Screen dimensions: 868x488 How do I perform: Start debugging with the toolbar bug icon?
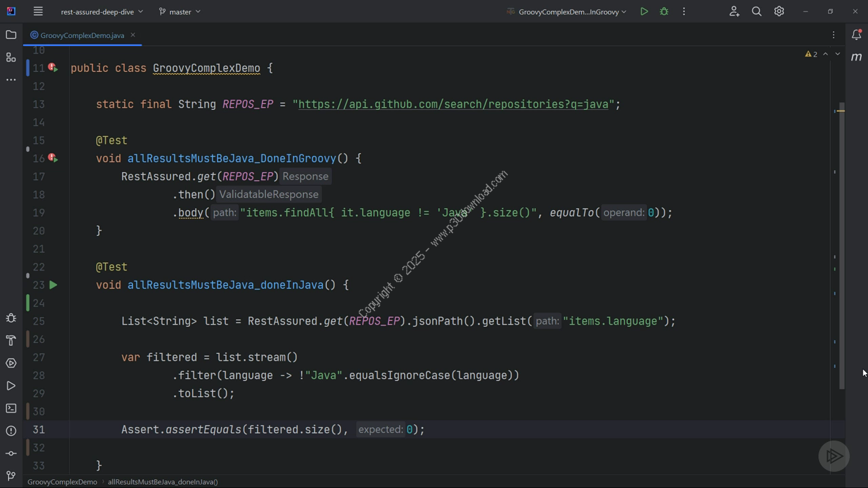pos(664,12)
